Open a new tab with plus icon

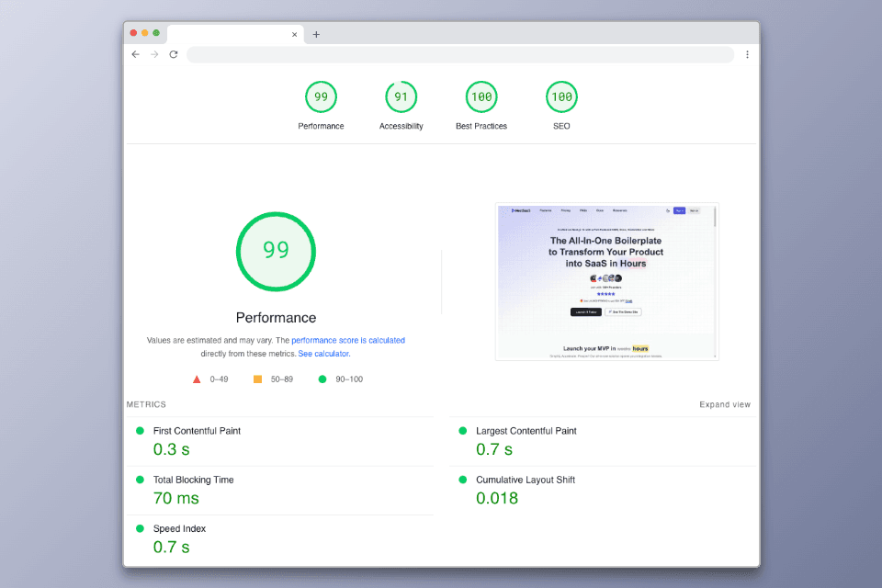point(316,34)
